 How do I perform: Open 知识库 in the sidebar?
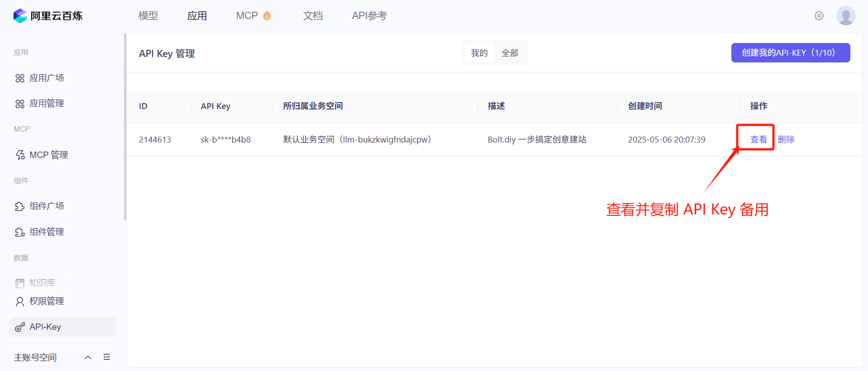click(x=62, y=283)
